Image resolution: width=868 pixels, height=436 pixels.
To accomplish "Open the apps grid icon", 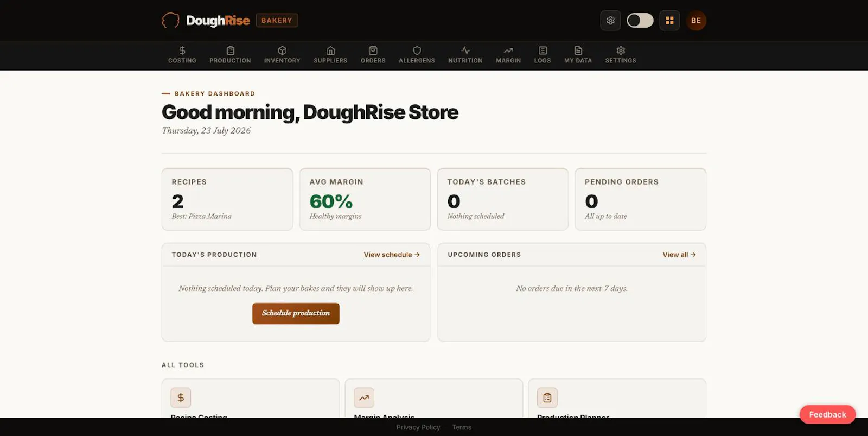I will [x=669, y=21].
